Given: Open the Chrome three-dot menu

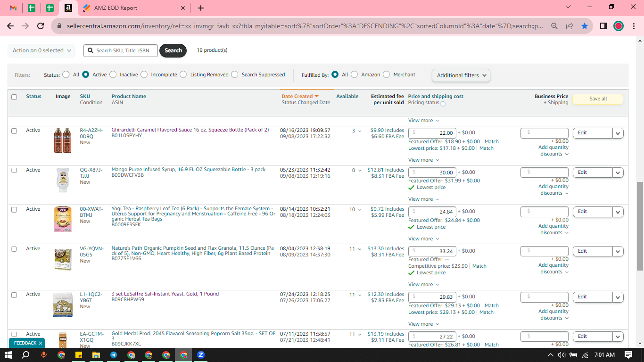Looking at the screenshot, I should (x=634, y=26).
